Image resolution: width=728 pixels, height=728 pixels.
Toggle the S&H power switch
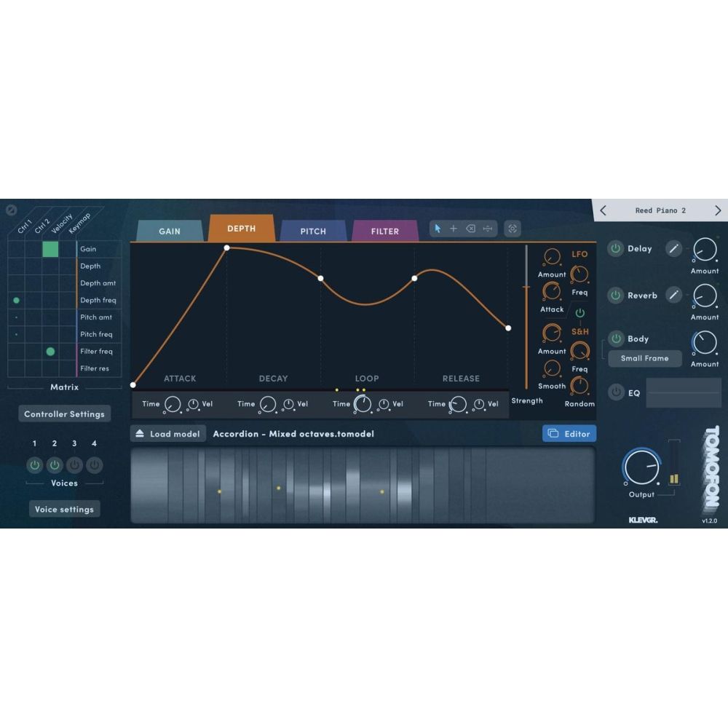579,314
